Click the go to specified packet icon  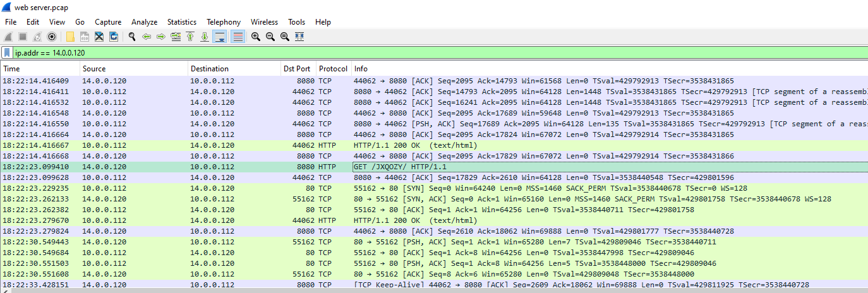(176, 37)
